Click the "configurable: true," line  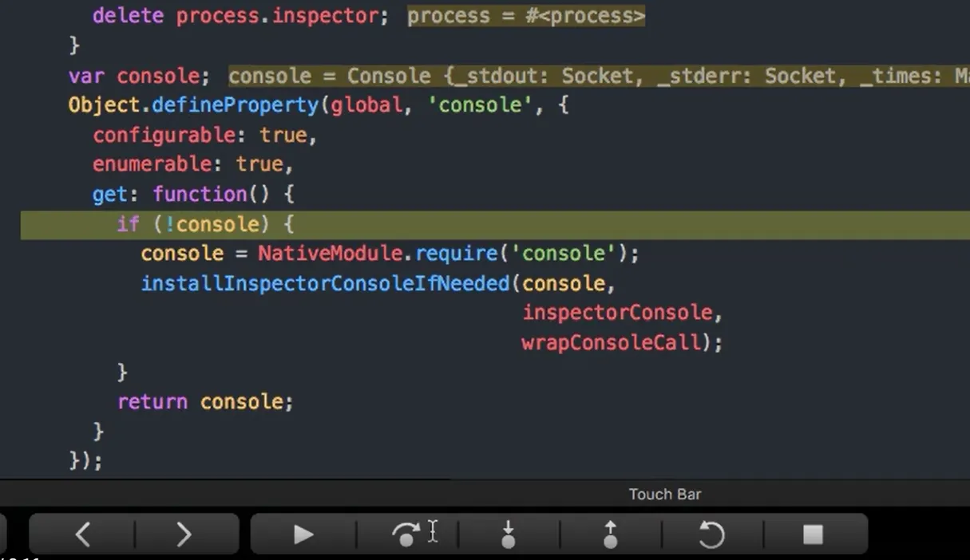click(205, 135)
